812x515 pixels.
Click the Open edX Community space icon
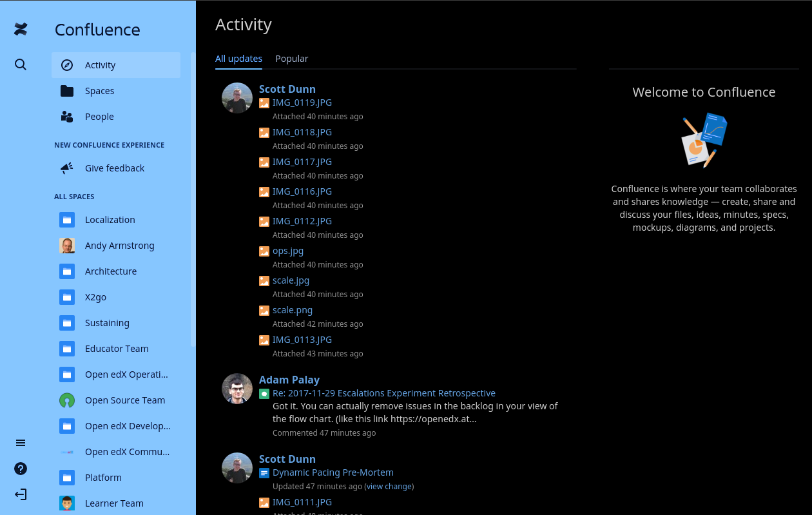pos(67,452)
